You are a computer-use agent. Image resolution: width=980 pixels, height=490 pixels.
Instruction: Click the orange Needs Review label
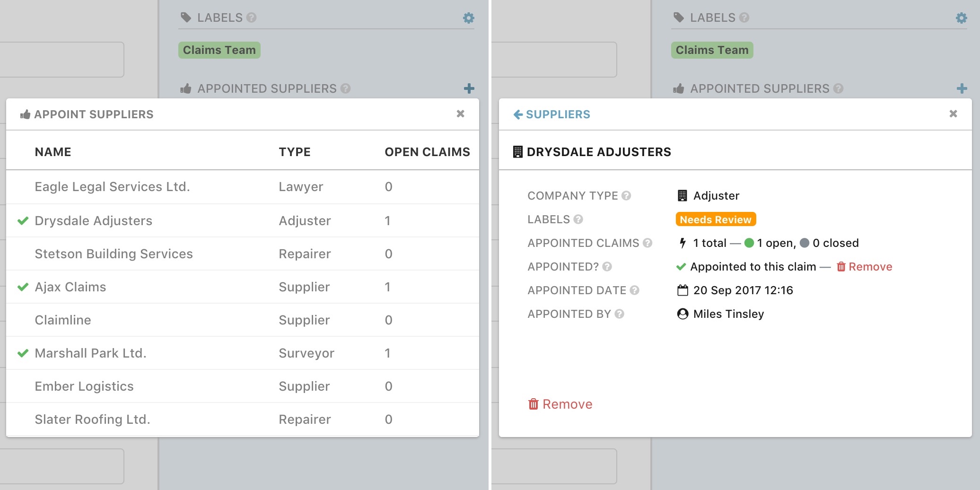tap(715, 219)
